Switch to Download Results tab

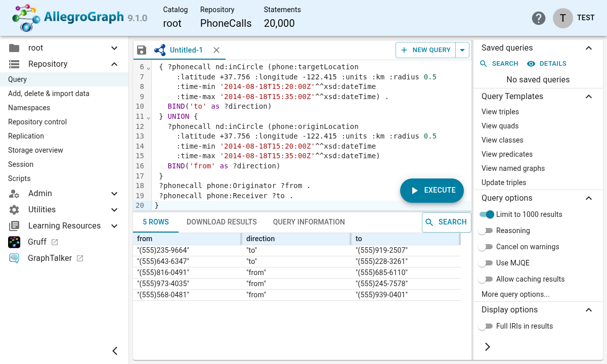[222, 222]
